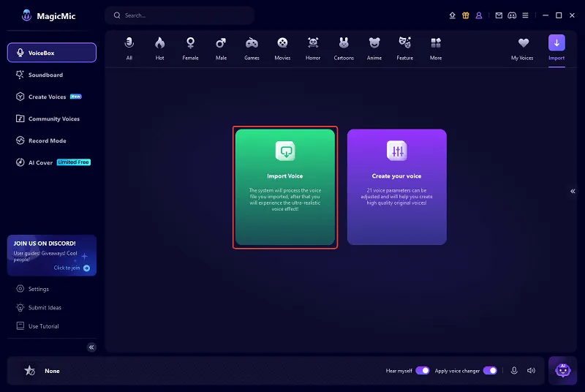Click the Search input field

coord(179,15)
